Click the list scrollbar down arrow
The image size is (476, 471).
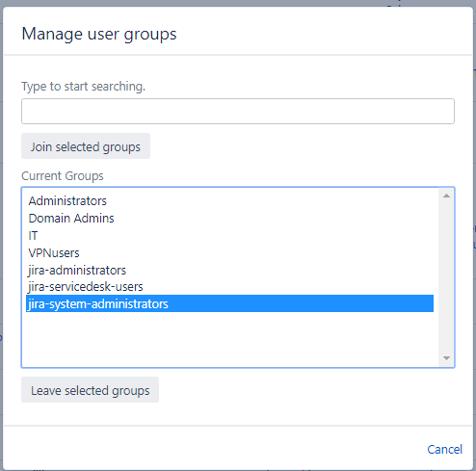coord(446,358)
